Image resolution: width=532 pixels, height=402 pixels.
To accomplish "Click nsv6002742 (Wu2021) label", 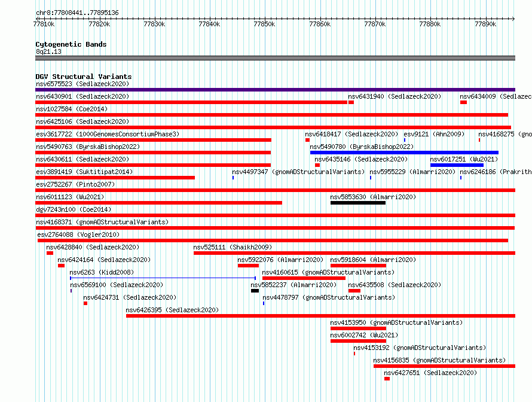I will (x=365, y=335).
